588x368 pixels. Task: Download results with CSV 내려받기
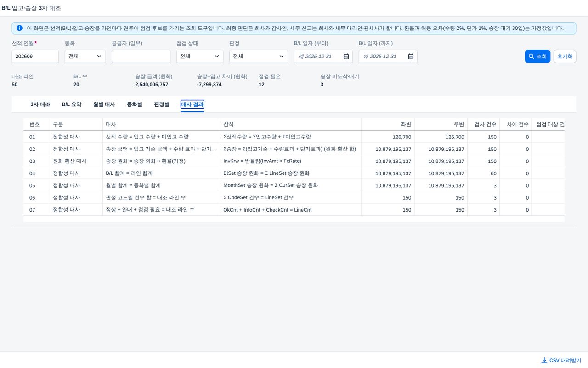click(x=561, y=360)
